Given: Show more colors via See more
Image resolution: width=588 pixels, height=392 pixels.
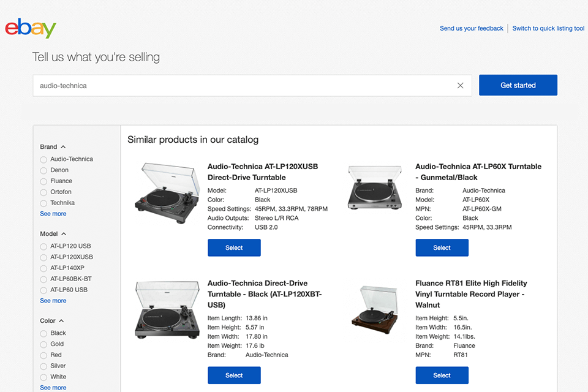Looking at the screenshot, I should (x=53, y=388).
